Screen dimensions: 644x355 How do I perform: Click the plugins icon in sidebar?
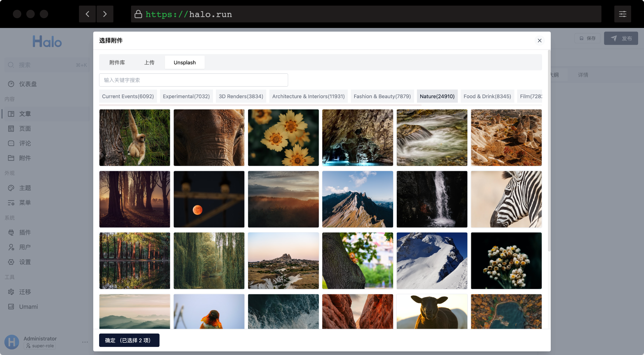click(x=11, y=232)
